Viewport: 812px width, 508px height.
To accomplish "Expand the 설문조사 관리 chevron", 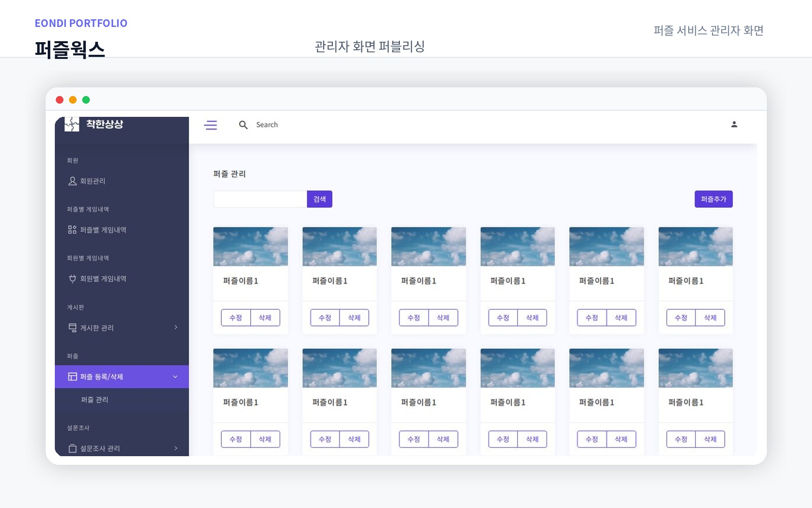I will pyautogui.click(x=176, y=448).
